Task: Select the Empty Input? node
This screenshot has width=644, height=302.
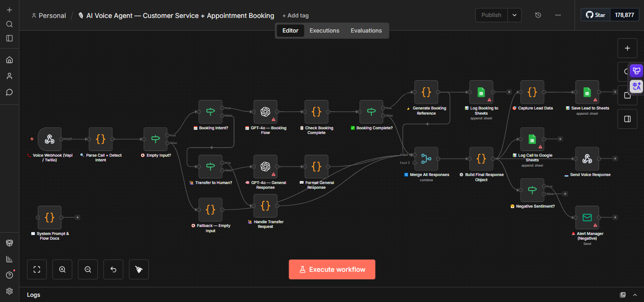Action: click(155, 139)
